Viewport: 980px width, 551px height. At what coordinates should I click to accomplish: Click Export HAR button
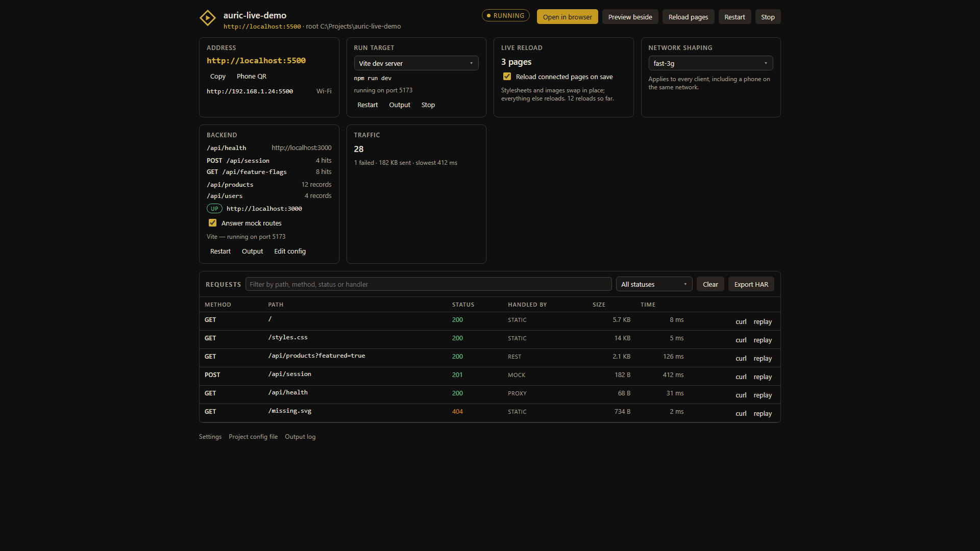pos(751,284)
